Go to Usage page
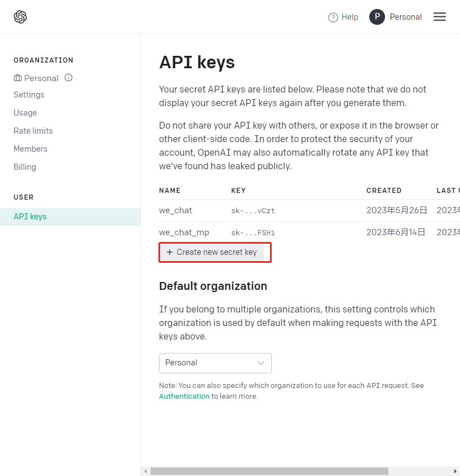This screenshot has width=460, height=476. (x=25, y=113)
